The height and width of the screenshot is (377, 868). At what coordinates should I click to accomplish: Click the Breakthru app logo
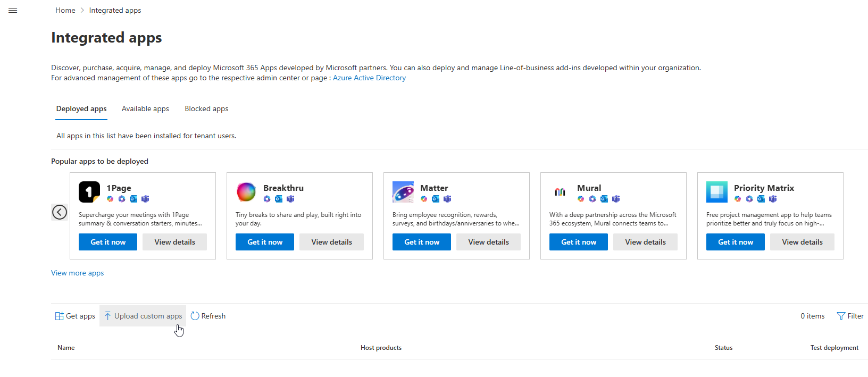pyautogui.click(x=246, y=192)
